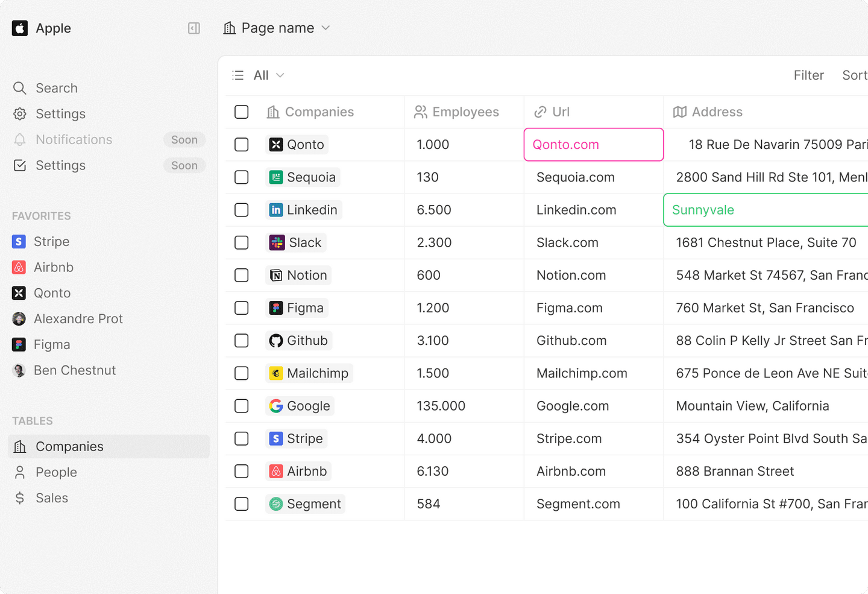868x594 pixels.
Task: Click the Notifications bell icon
Action: pyautogui.click(x=20, y=140)
